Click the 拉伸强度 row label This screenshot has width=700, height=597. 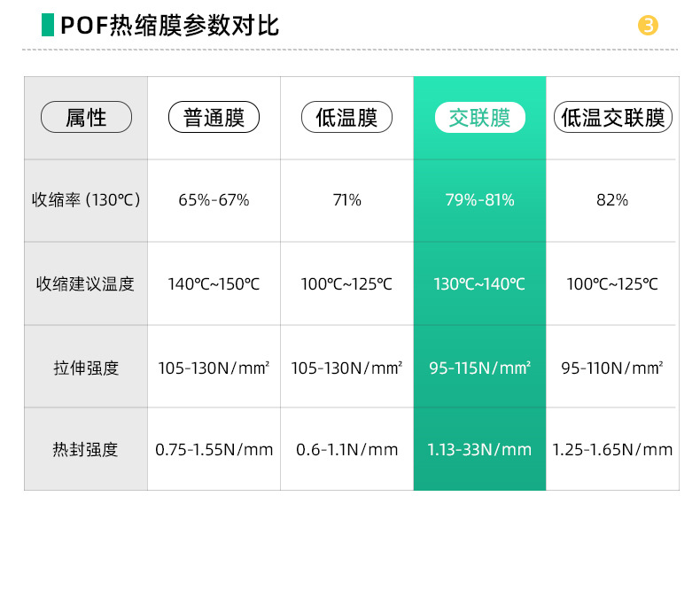[x=86, y=368]
